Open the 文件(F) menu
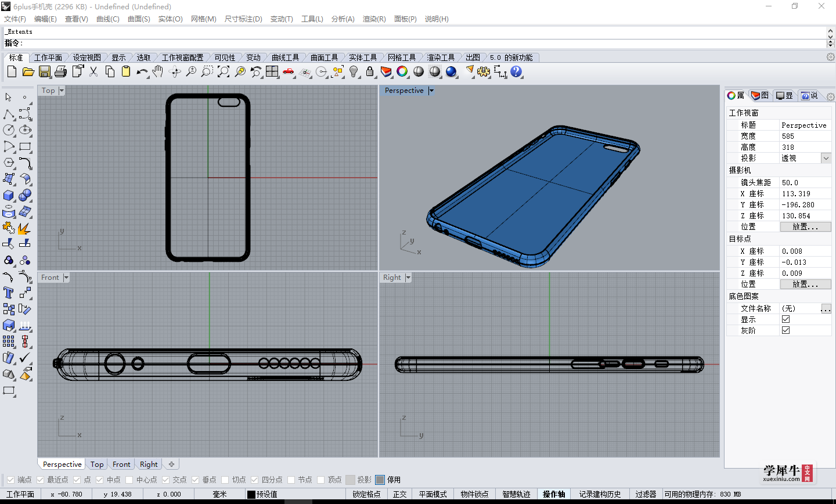 pos(15,19)
